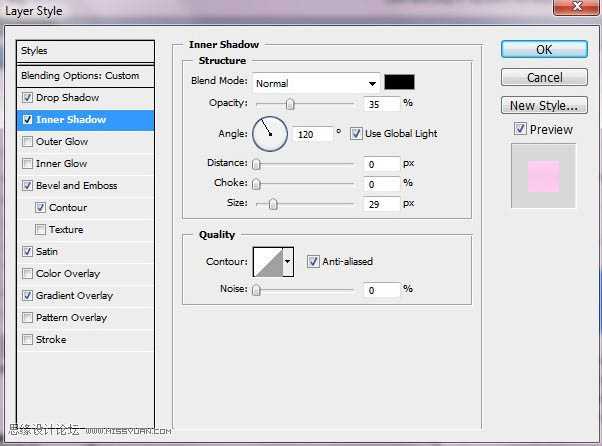Open the black shadow color swatch
602x446 pixels.
click(x=399, y=82)
